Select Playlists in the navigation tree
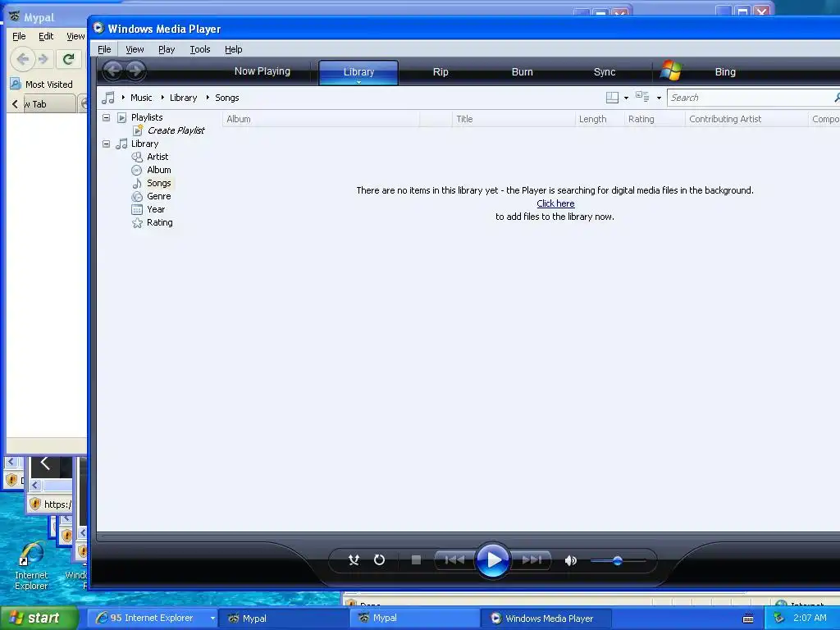The image size is (840, 630). [147, 117]
